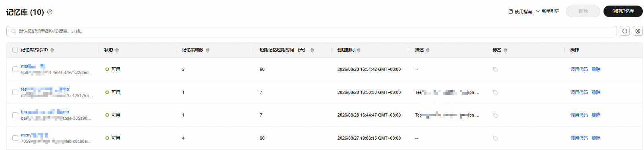The image size is (644, 150).
Task: Open the table settings gear icon
Action: (x=638, y=31)
